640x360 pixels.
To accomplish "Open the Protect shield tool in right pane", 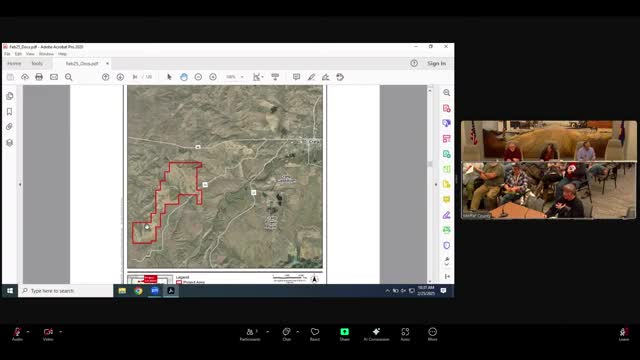I will click(x=447, y=245).
